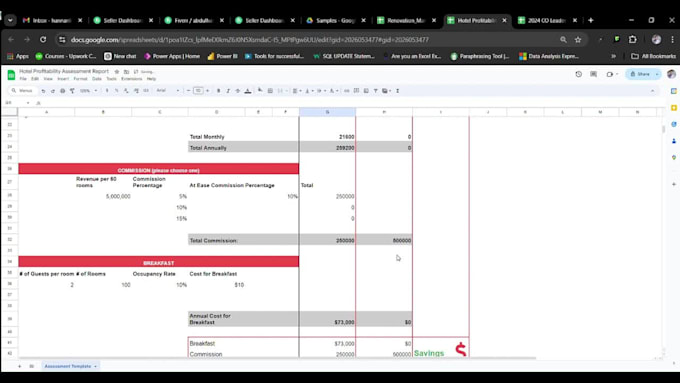The height and width of the screenshot is (383, 680).
Task: Star the Hotel Profitability document
Action: point(117,72)
